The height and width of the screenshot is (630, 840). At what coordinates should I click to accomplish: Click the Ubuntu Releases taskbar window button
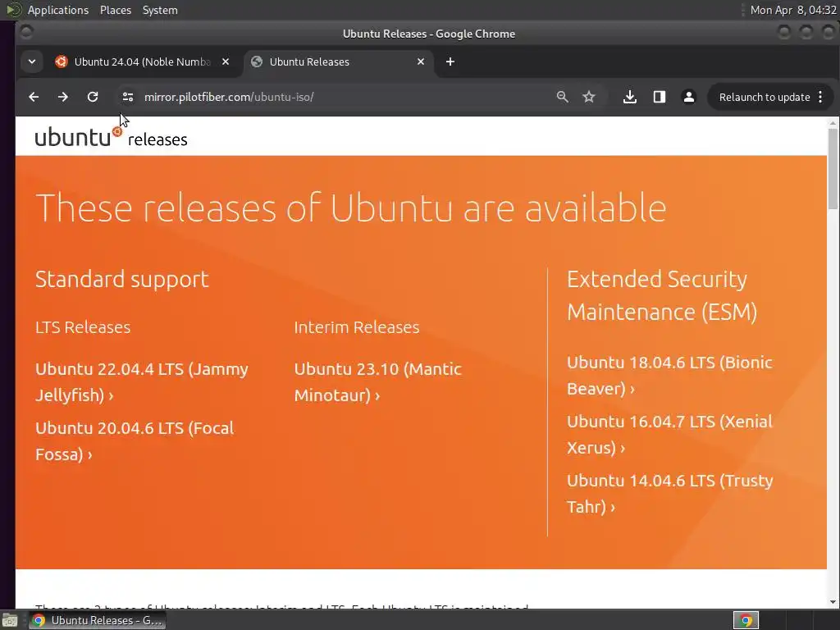pos(98,620)
